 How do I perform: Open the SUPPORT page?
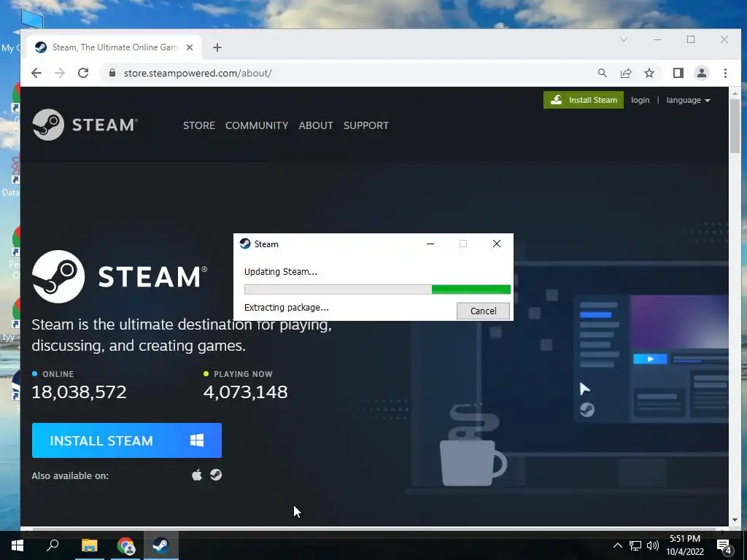tap(366, 125)
